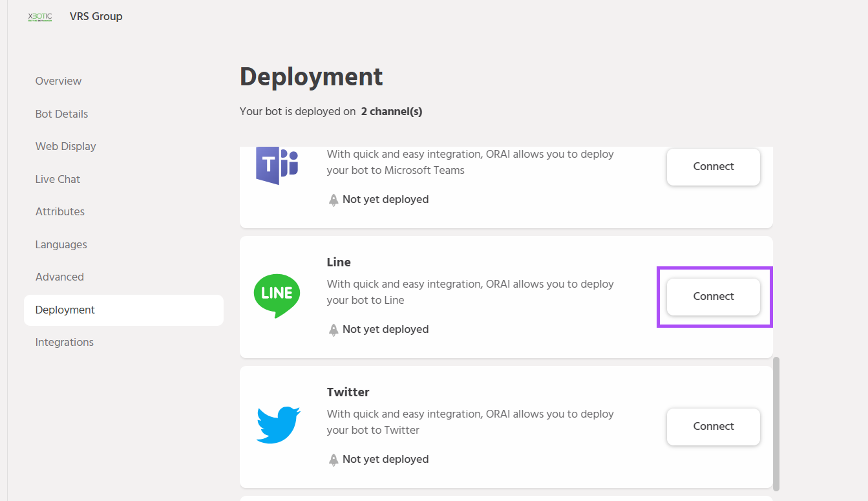Click Connect for Twitter deployment

pos(713,427)
